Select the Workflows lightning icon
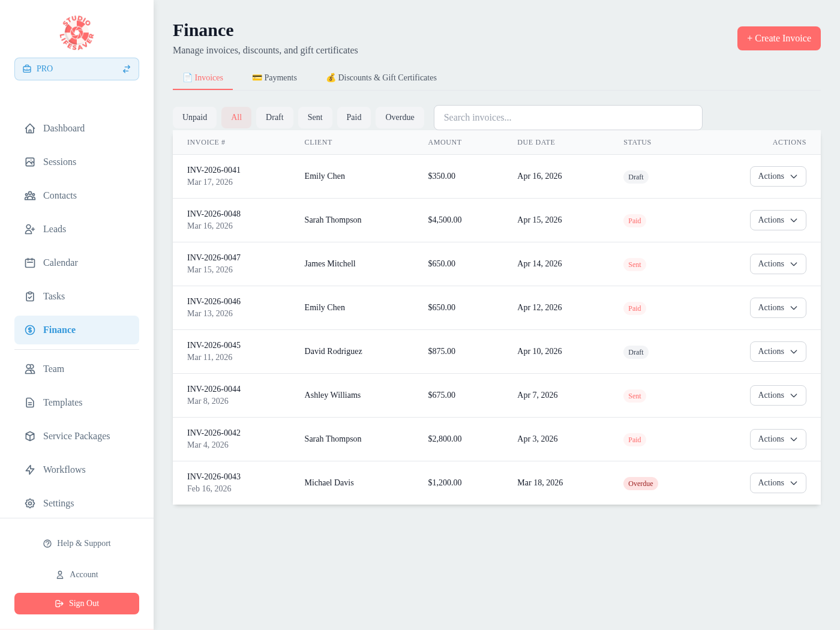Viewport: 840px width, 630px height. (x=30, y=469)
